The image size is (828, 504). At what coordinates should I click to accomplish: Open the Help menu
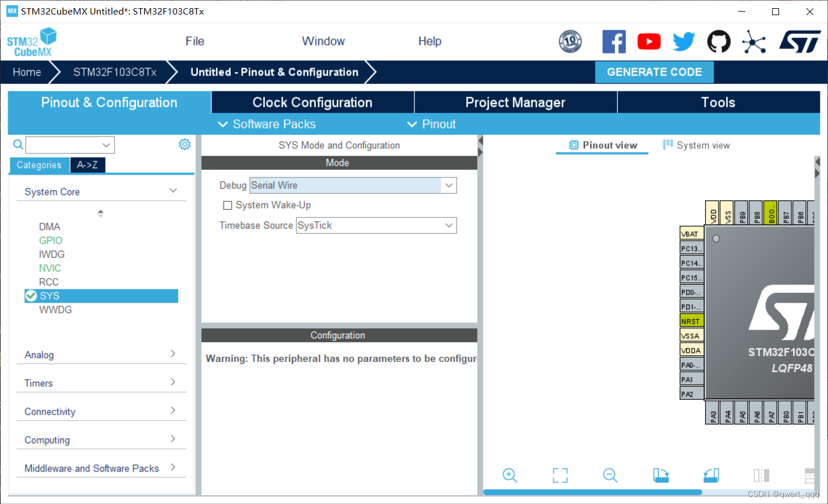[430, 41]
